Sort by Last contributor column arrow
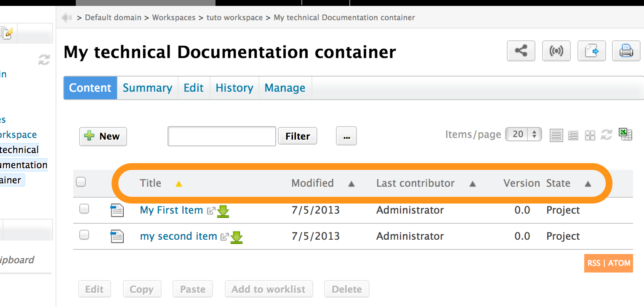644x307 pixels. [472, 184]
